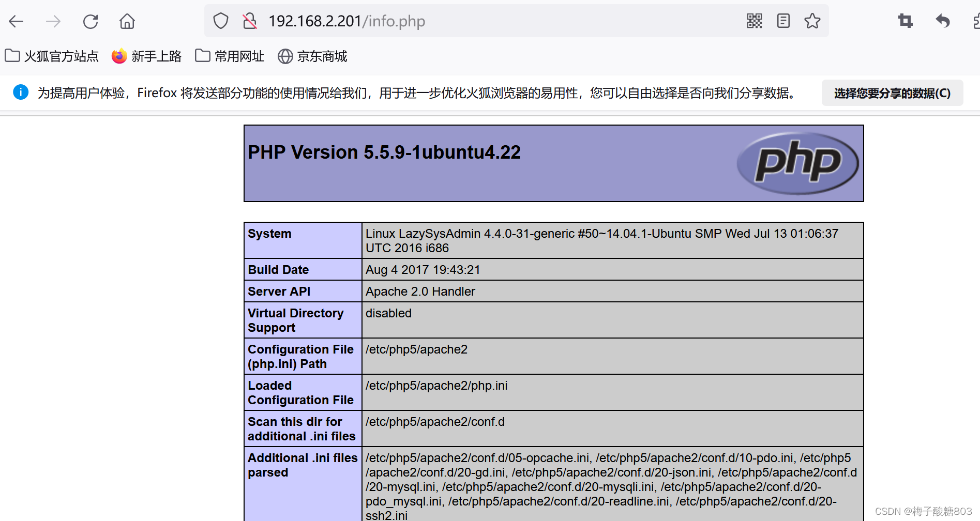980x521 pixels.
Task: Open the 常用网址 bookmark folder
Action: tap(230, 56)
